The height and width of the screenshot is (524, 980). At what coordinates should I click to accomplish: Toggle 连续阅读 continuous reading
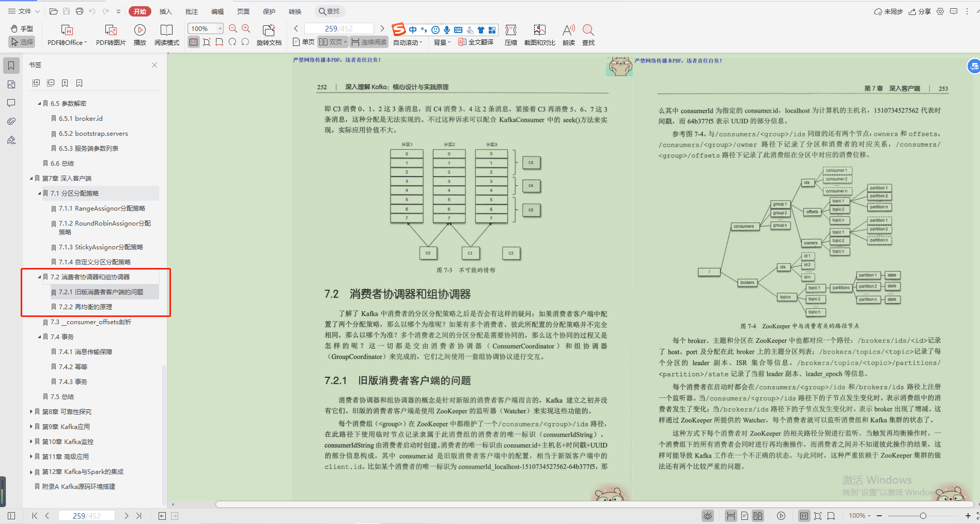pyautogui.click(x=369, y=42)
